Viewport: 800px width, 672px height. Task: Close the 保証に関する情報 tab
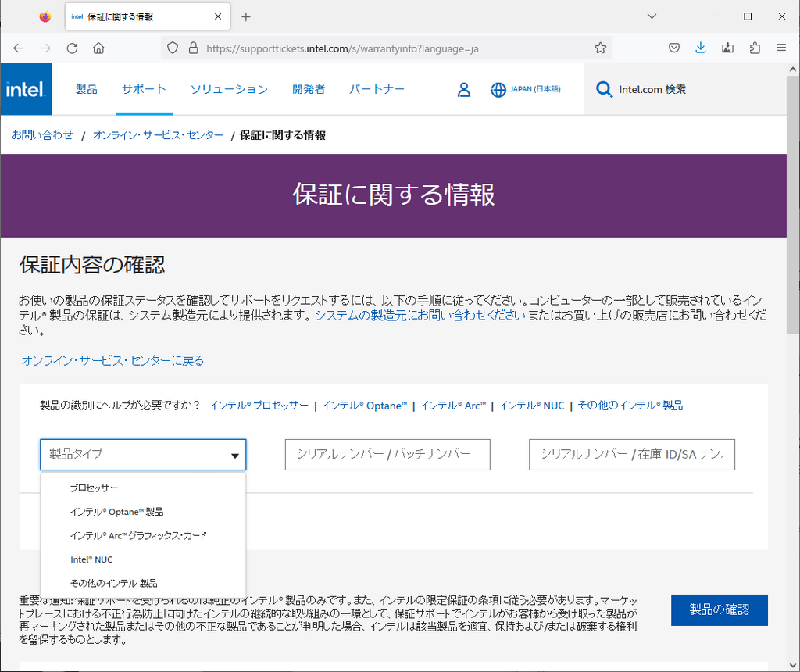pyautogui.click(x=218, y=17)
